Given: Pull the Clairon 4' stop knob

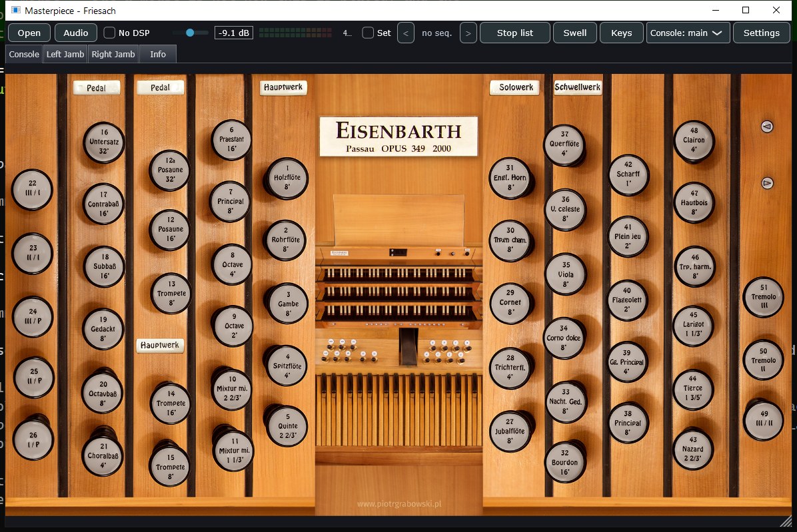Looking at the screenshot, I should (694, 140).
